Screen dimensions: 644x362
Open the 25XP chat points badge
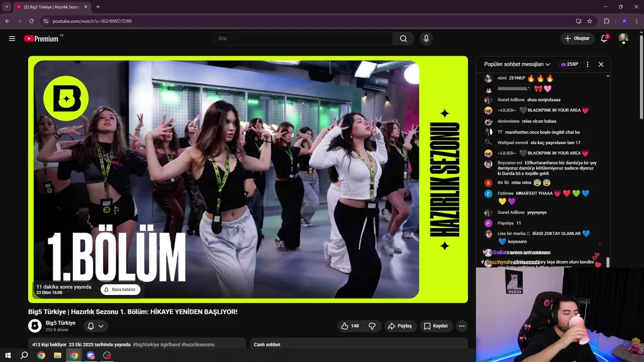pos(570,64)
